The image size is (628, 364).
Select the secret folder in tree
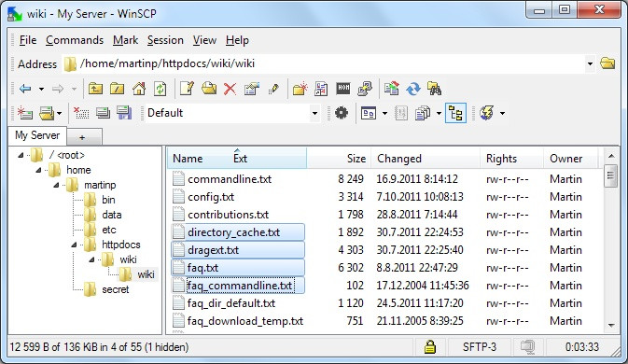click(116, 289)
